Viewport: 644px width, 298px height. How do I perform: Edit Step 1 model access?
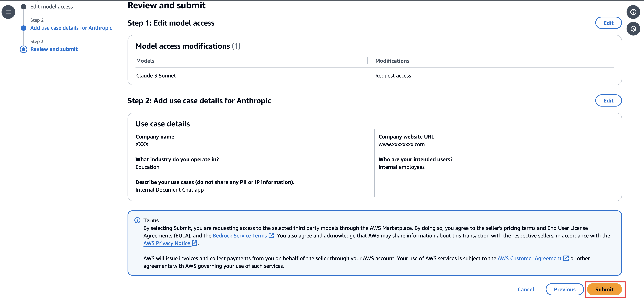click(608, 23)
